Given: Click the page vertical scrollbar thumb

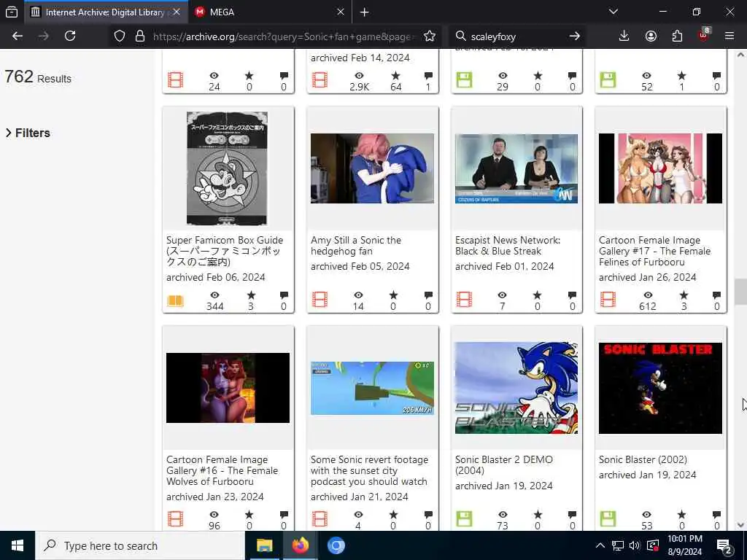Looking at the screenshot, I should (740, 292).
